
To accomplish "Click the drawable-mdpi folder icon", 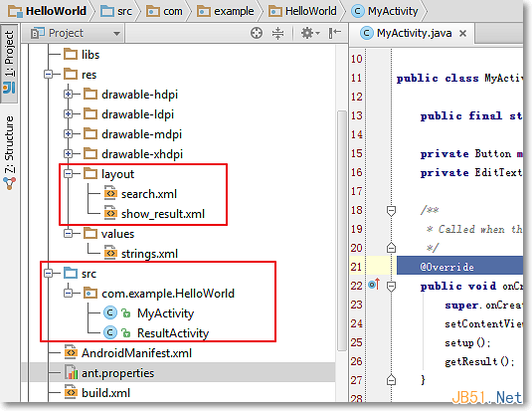I will pos(90,133).
